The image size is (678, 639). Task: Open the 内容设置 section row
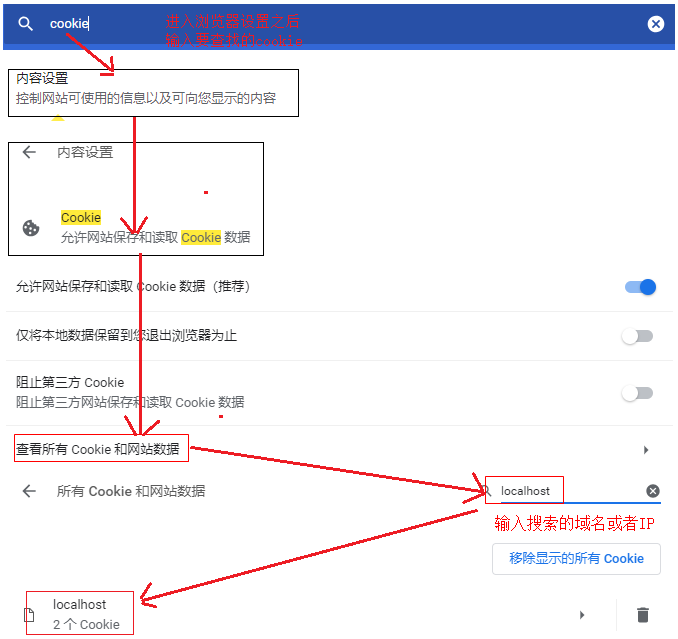pos(153,93)
